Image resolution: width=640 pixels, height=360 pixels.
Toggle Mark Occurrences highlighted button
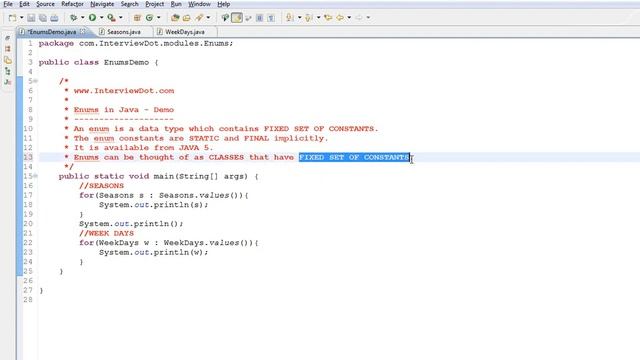[237, 18]
